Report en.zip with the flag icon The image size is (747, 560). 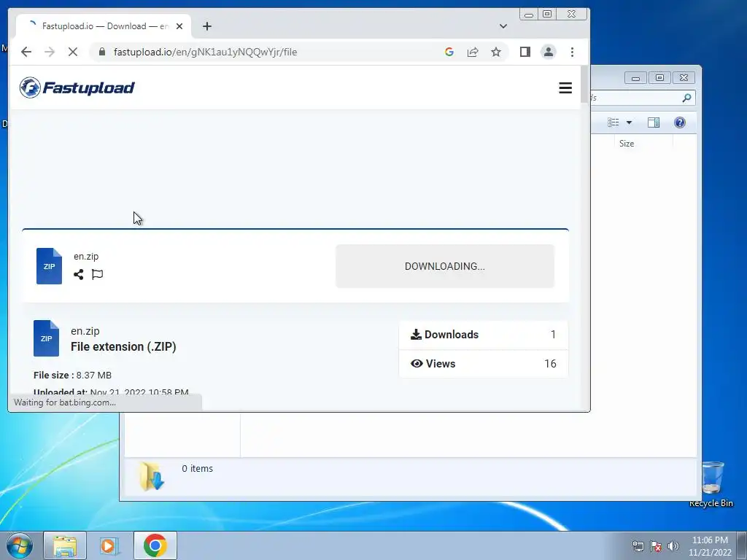[97, 274]
